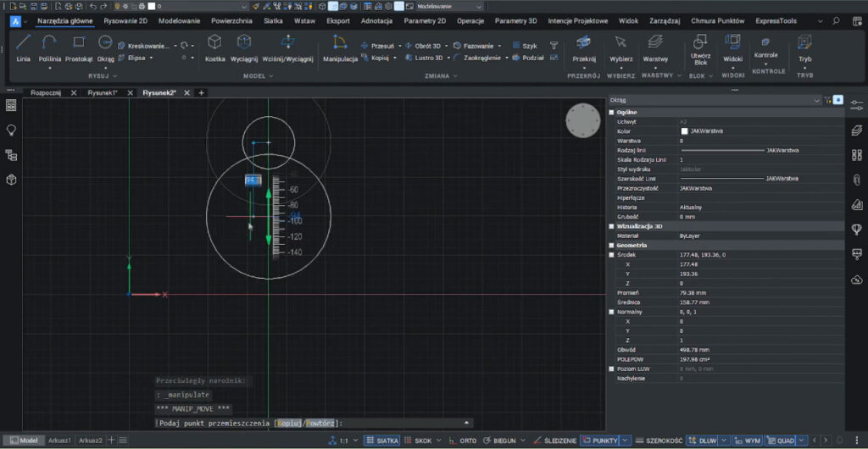Switch to the Rysowanie 2D ribbon tab
The width and height of the screenshot is (868, 449).
tap(125, 21)
